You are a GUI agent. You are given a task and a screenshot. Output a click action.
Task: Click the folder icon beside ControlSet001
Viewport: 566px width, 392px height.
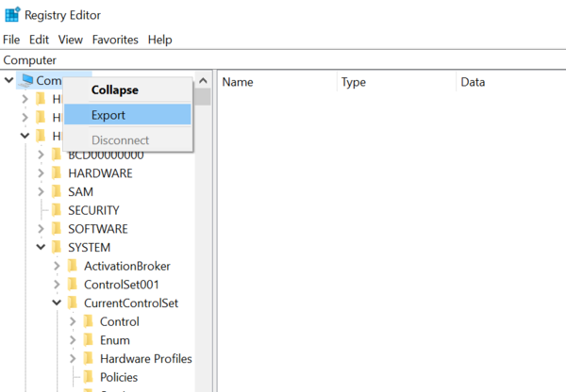(x=73, y=285)
